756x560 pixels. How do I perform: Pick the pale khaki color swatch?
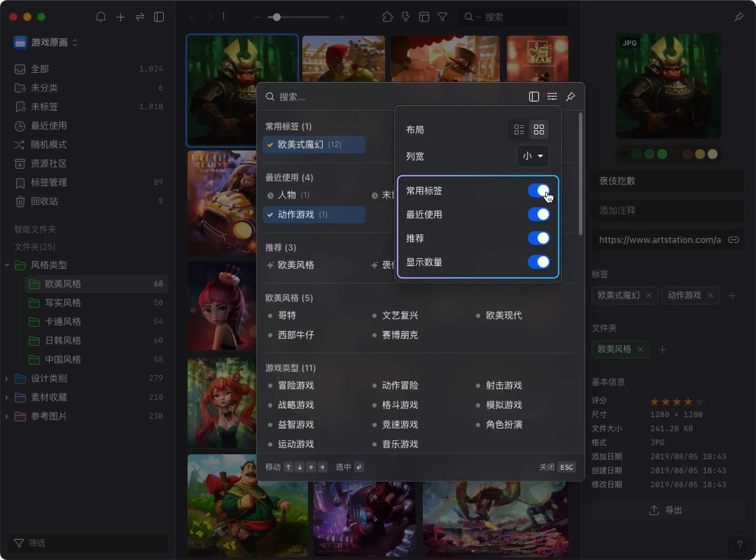(713, 154)
